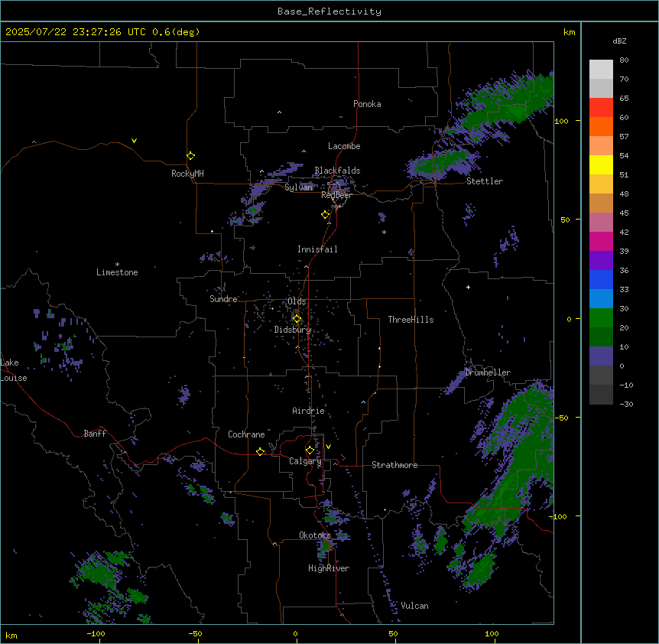This screenshot has width=659, height=644.
Task: Click the Limestone label
Action: [117, 272]
